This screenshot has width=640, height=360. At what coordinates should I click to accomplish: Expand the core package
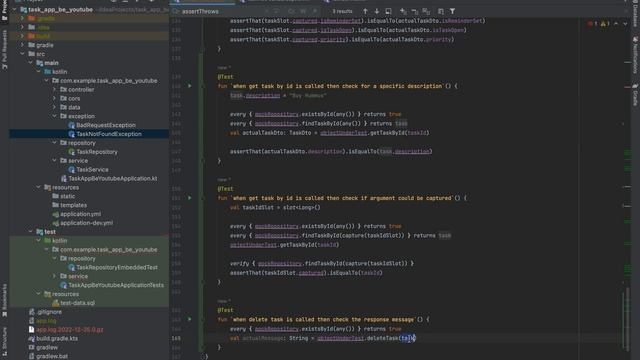point(54,98)
